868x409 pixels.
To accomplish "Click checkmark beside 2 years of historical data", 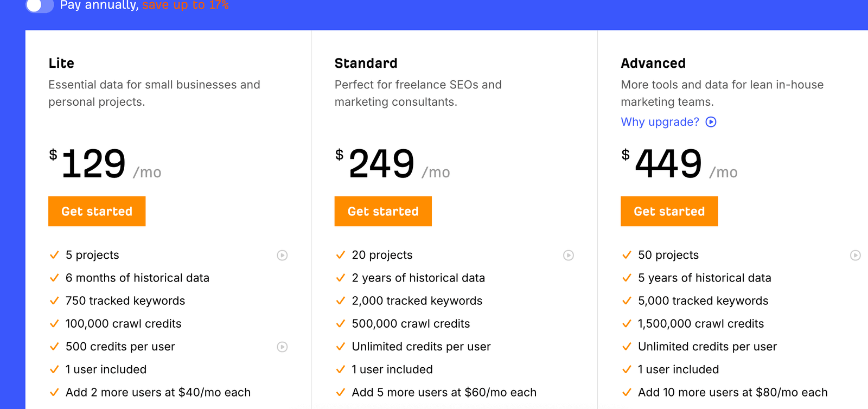I will pos(341,278).
